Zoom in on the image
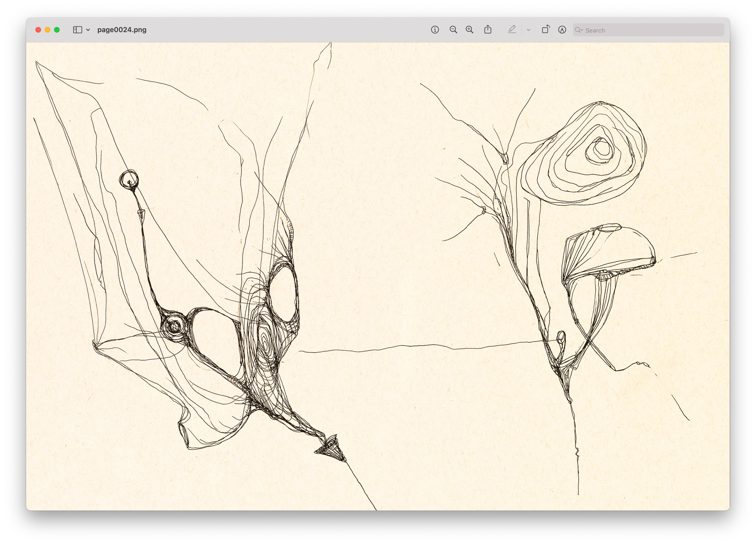The image size is (756, 545). coord(469,30)
